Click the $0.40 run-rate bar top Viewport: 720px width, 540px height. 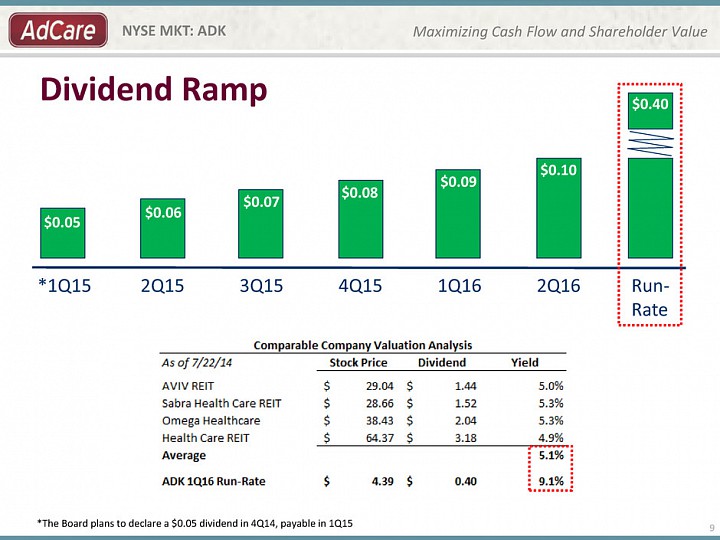tap(650, 111)
